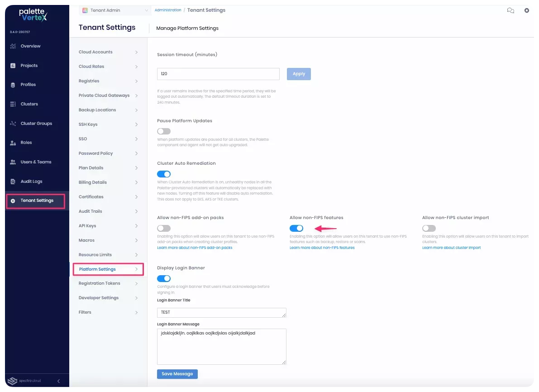Go to Users & Teams in sidebar
The height and width of the screenshot is (392, 539).
(36, 162)
